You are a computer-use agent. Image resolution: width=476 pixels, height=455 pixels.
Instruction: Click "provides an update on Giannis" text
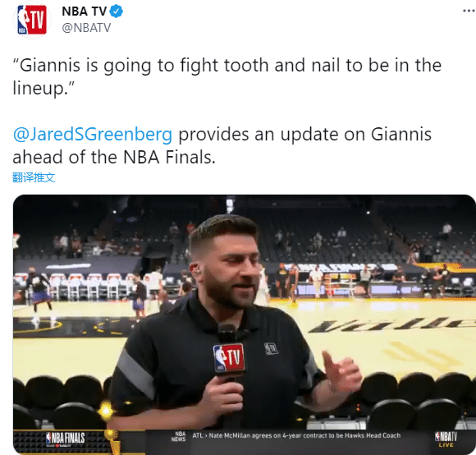point(304,134)
